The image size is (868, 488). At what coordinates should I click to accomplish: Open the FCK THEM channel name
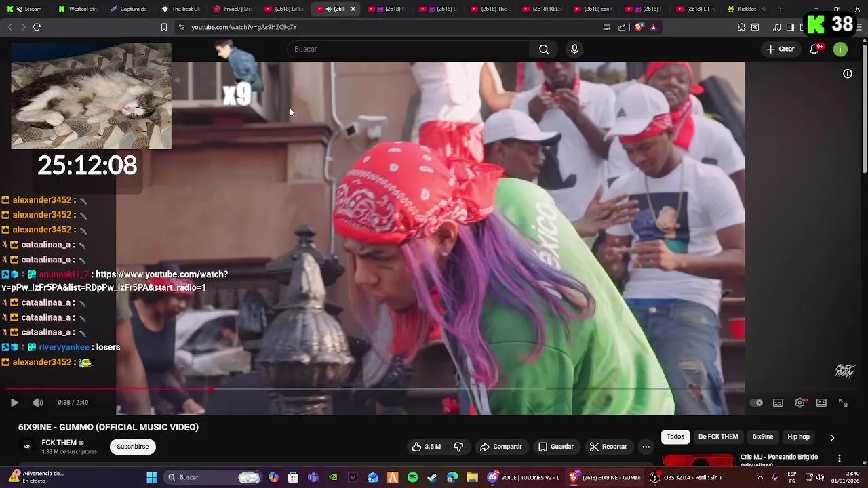59,443
